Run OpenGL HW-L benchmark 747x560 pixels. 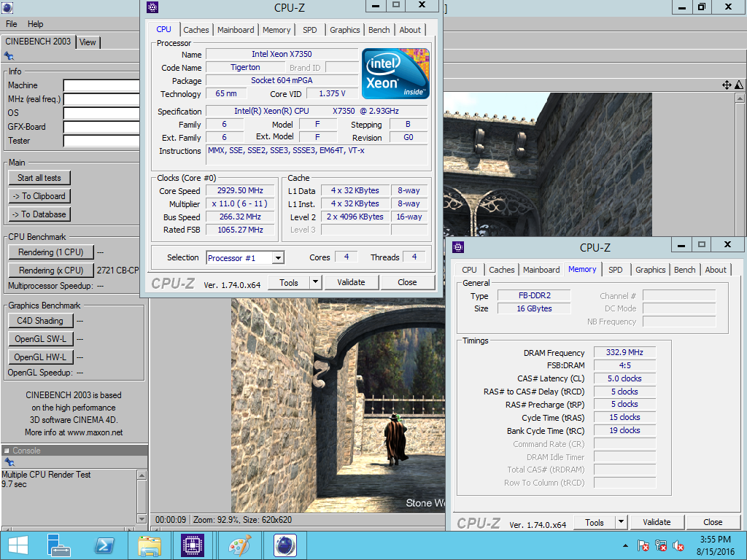pos(41,357)
